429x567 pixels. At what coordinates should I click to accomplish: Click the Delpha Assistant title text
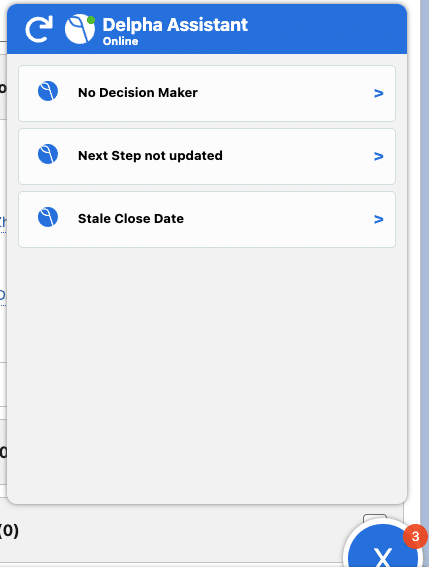[x=175, y=25]
